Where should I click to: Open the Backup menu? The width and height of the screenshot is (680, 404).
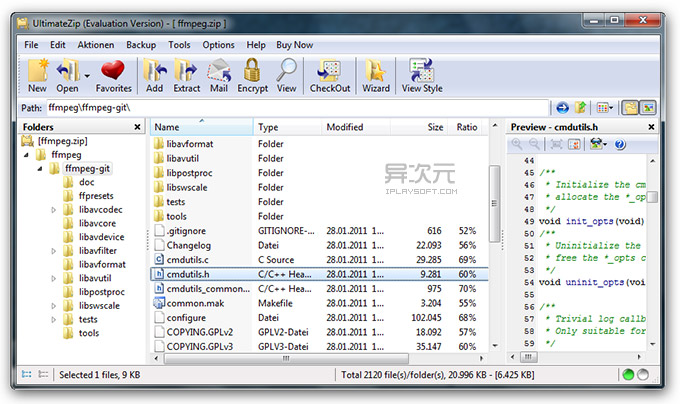pos(141,45)
